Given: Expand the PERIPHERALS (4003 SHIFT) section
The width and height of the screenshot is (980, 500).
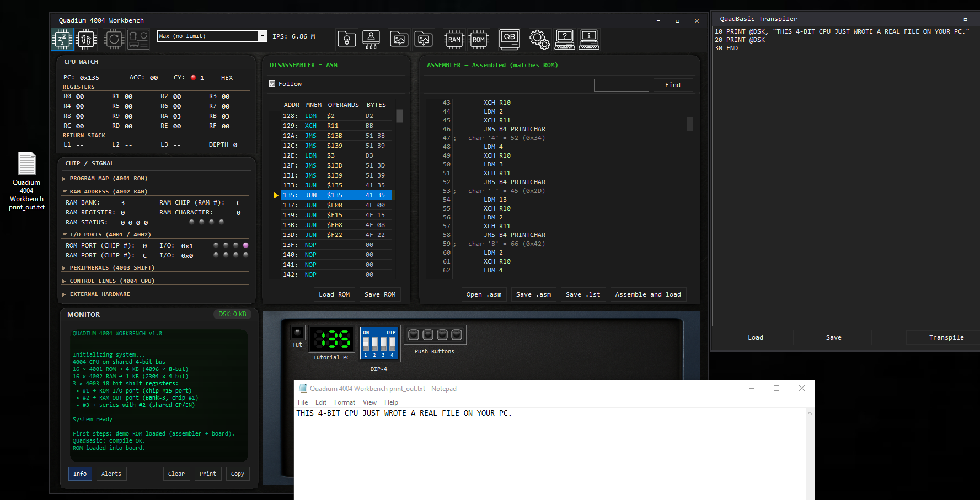Looking at the screenshot, I should click(x=112, y=268).
